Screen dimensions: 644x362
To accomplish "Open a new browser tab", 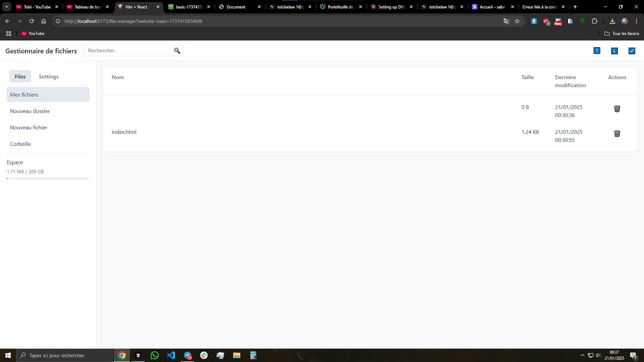I will coord(575,7).
